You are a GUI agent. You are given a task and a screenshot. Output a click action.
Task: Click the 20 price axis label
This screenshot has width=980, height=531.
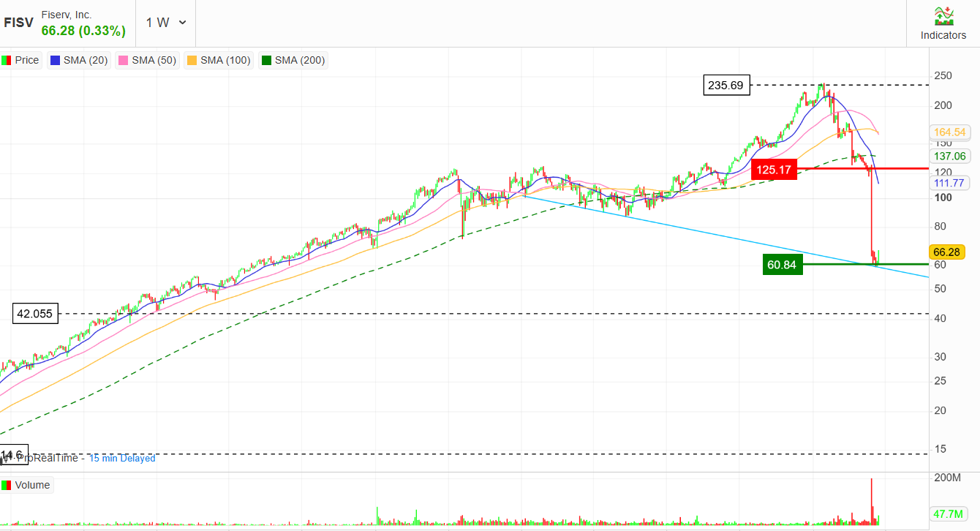click(941, 410)
